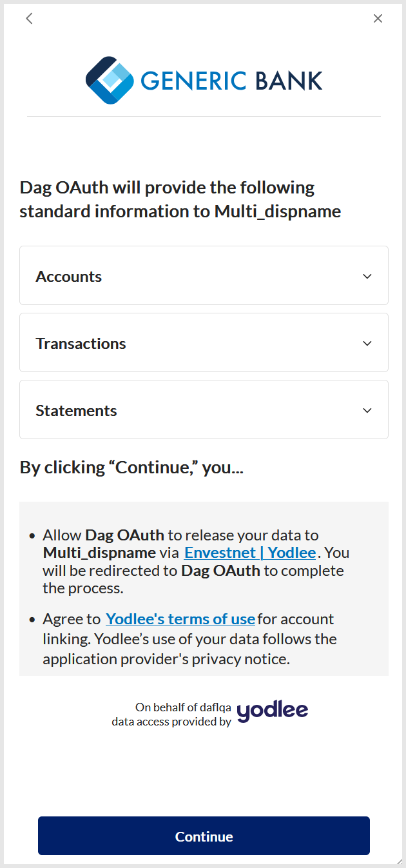The width and height of the screenshot is (406, 868).
Task: Expand the Accounts chevron arrow
Action: pyautogui.click(x=367, y=276)
